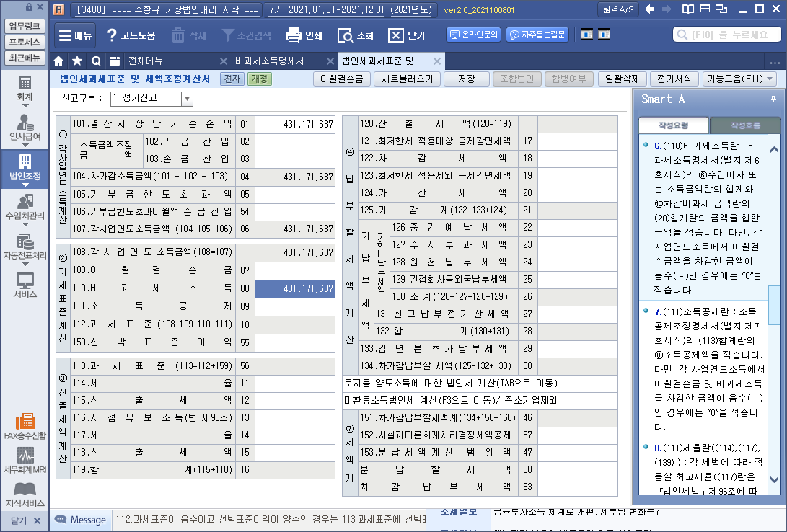This screenshot has height=532, width=787.
Task: Click the home icon in tab bar
Action: pos(58,61)
